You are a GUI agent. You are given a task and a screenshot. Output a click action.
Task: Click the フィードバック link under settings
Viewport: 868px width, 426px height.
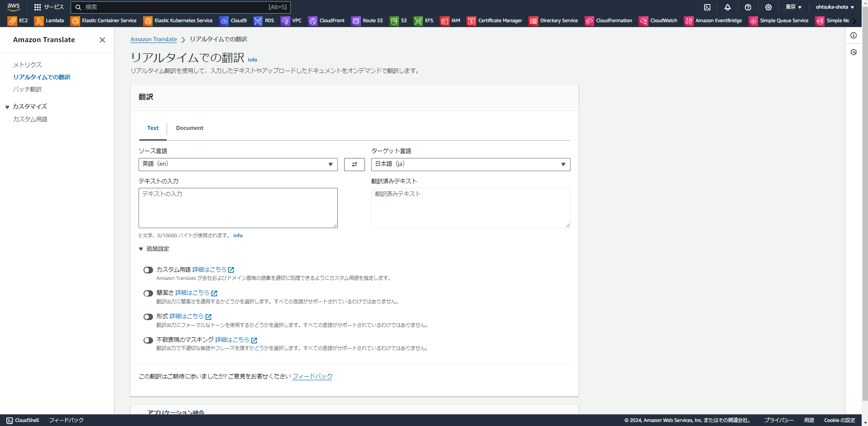pos(312,376)
